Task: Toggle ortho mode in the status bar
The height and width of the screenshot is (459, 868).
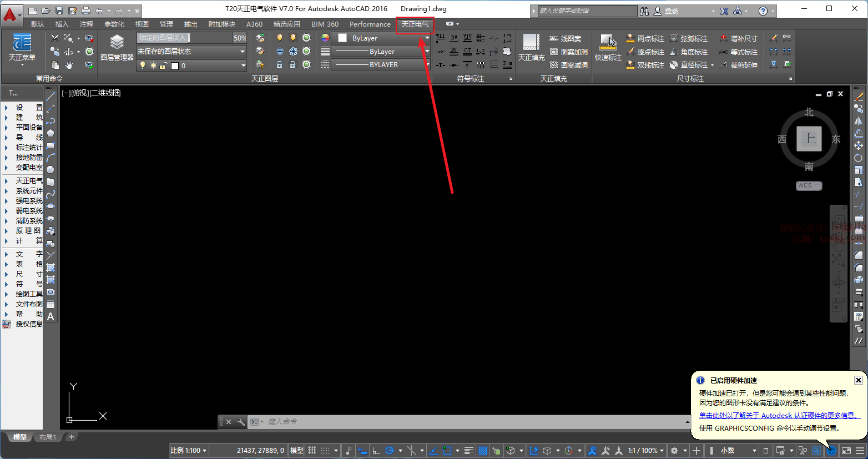Action: [376, 451]
